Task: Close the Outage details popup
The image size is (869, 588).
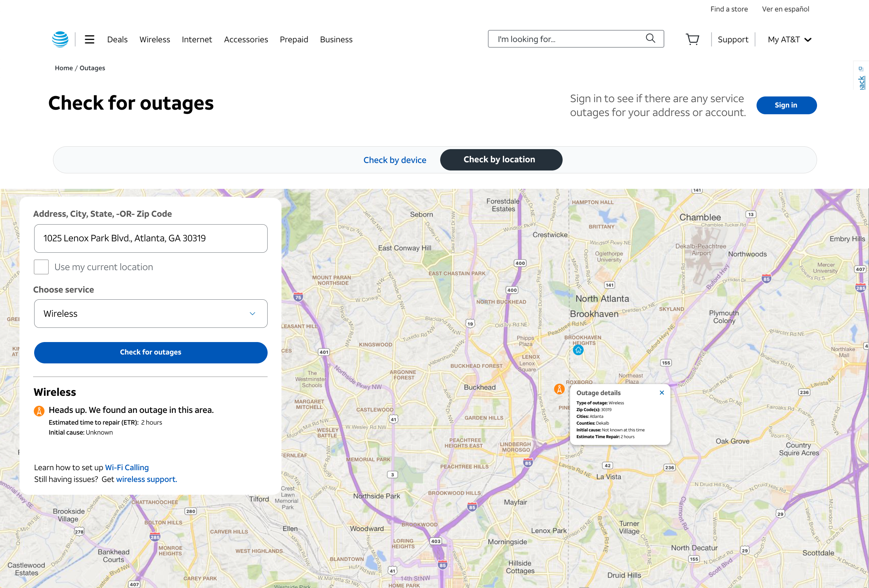Action: click(x=662, y=392)
